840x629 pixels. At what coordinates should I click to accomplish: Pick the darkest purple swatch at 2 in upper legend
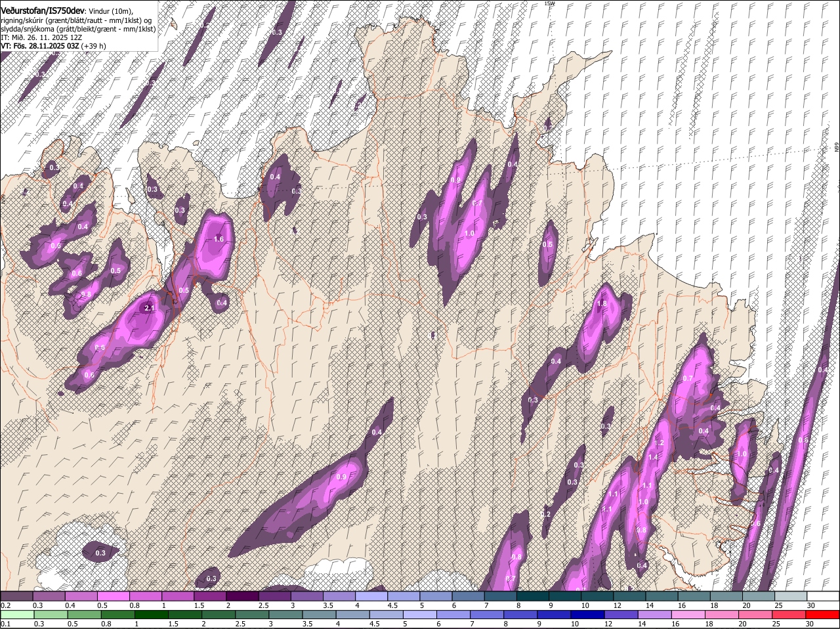tap(242, 596)
